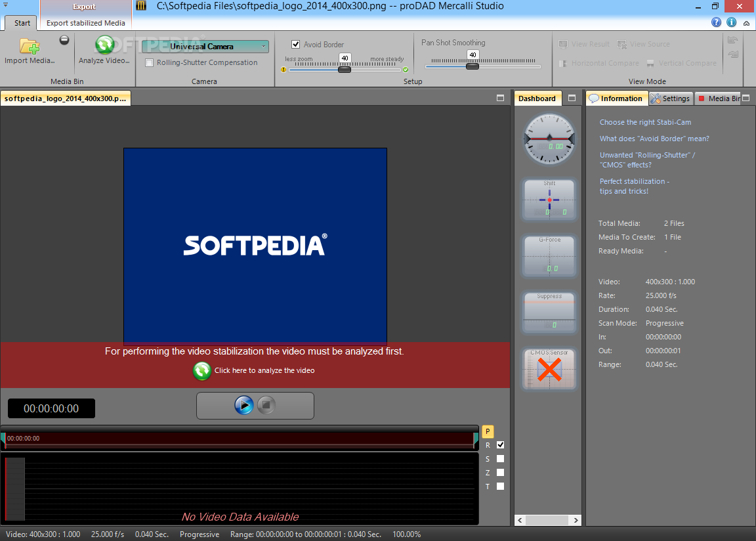The width and height of the screenshot is (756, 541).
Task: Enable Rolling-Shutter Compensation checkbox
Action: coord(150,62)
